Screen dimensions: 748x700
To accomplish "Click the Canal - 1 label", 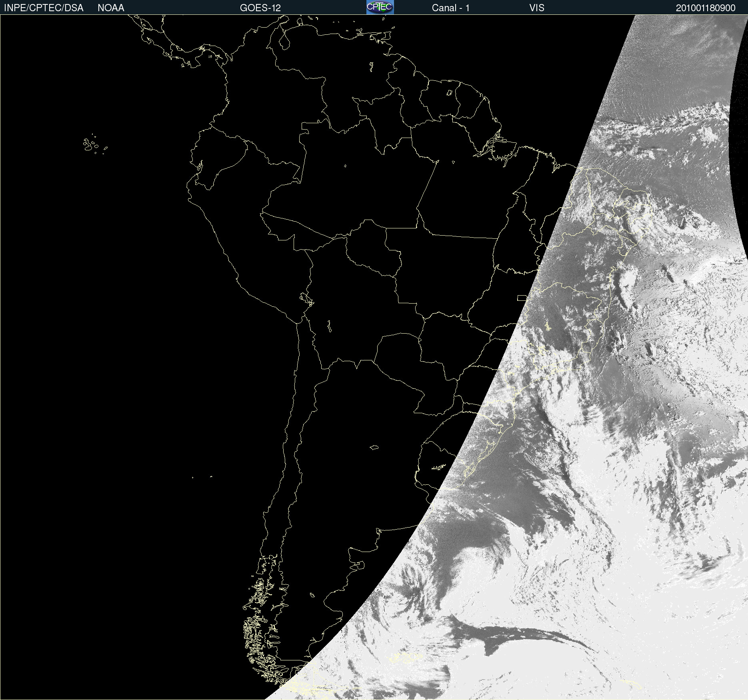I will [450, 8].
